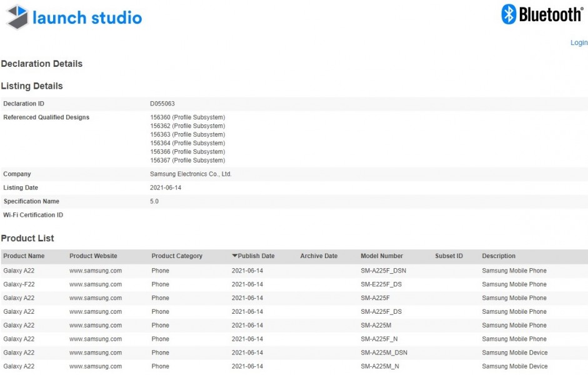Image resolution: width=588 pixels, height=375 pixels.
Task: Sort table by Product Name header
Action: pos(24,256)
